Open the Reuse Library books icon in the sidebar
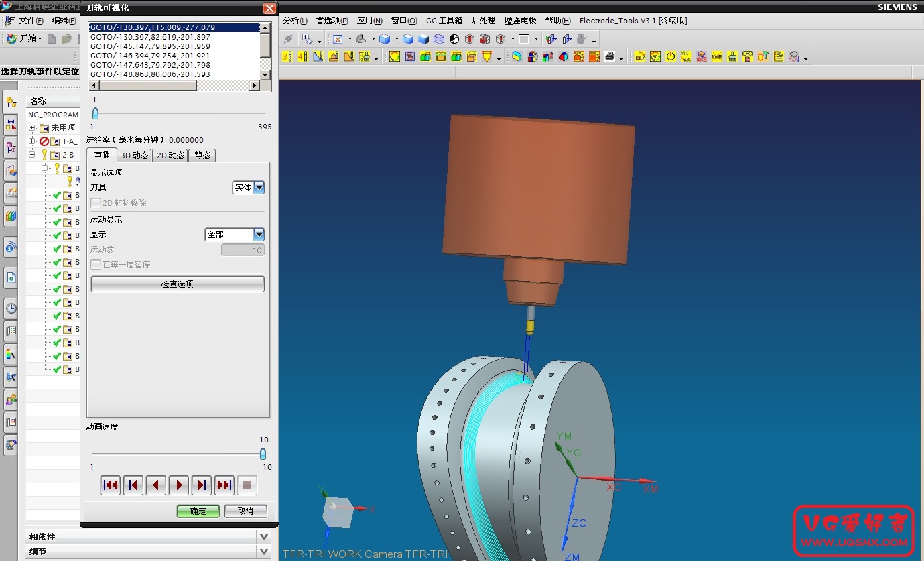 coord(11,216)
